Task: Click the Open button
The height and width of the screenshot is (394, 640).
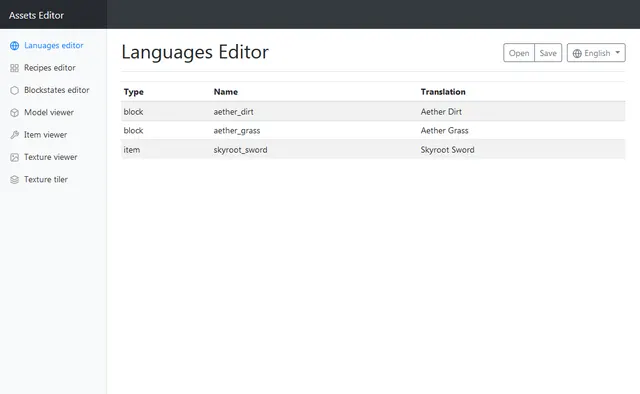Action: tap(519, 53)
